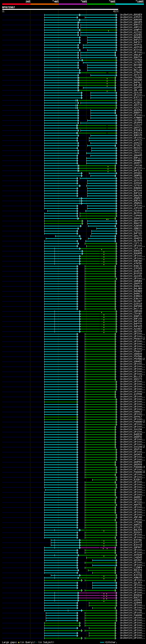The image size is (146, 644).
Task: Click the UniRef100_C5Y0B7 label
Action: coord(131,314)
